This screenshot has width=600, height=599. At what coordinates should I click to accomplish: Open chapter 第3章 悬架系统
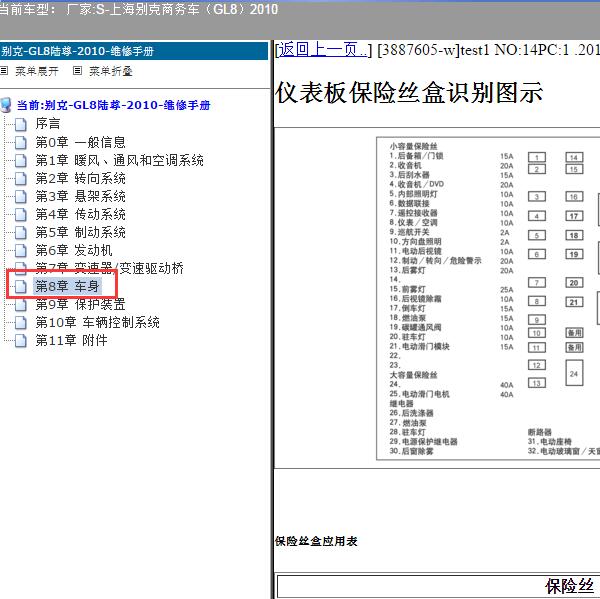tap(80, 196)
